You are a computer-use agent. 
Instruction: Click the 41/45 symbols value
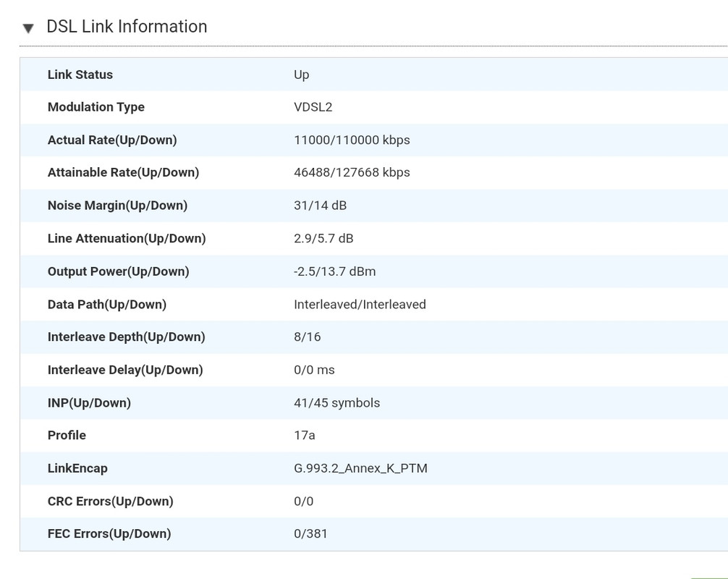pyautogui.click(x=337, y=403)
